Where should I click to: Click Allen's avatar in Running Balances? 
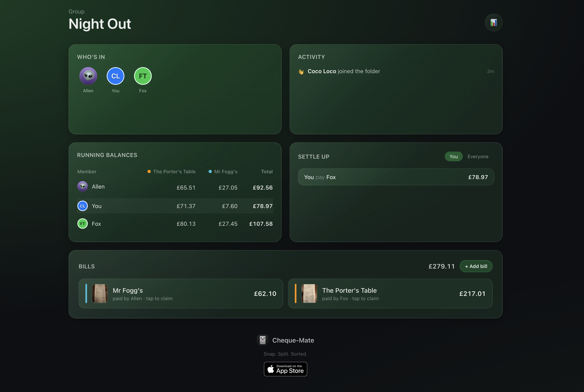point(82,187)
